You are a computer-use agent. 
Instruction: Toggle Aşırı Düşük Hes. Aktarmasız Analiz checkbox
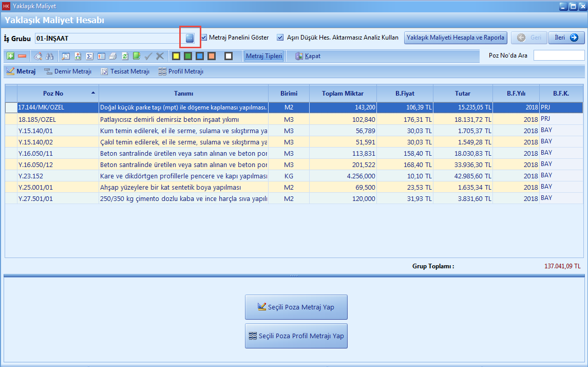280,38
